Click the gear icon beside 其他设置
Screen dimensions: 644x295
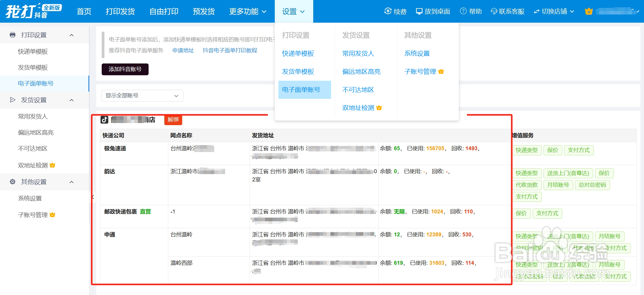pos(12,182)
